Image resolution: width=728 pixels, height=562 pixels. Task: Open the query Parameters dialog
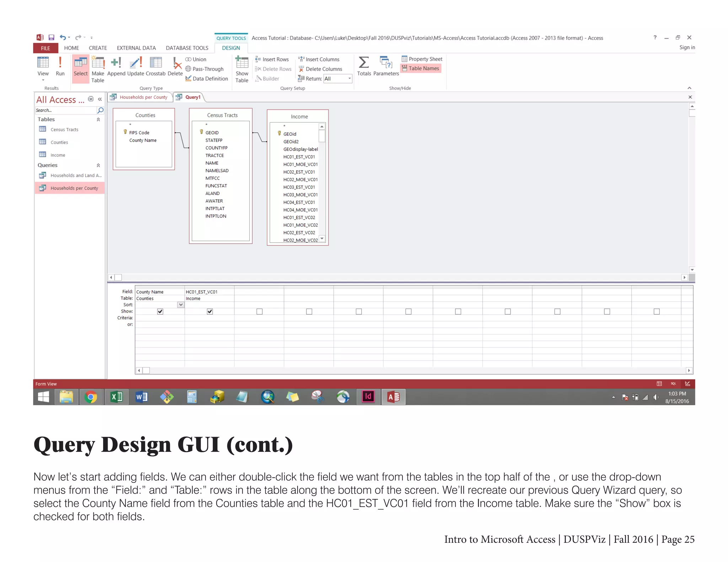pyautogui.click(x=386, y=66)
